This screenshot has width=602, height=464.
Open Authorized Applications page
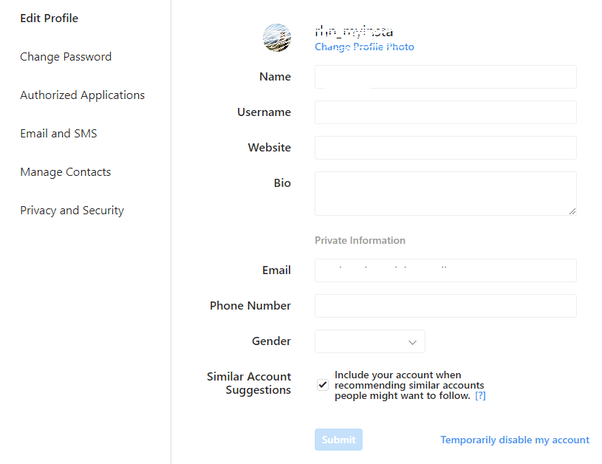pyautogui.click(x=82, y=95)
